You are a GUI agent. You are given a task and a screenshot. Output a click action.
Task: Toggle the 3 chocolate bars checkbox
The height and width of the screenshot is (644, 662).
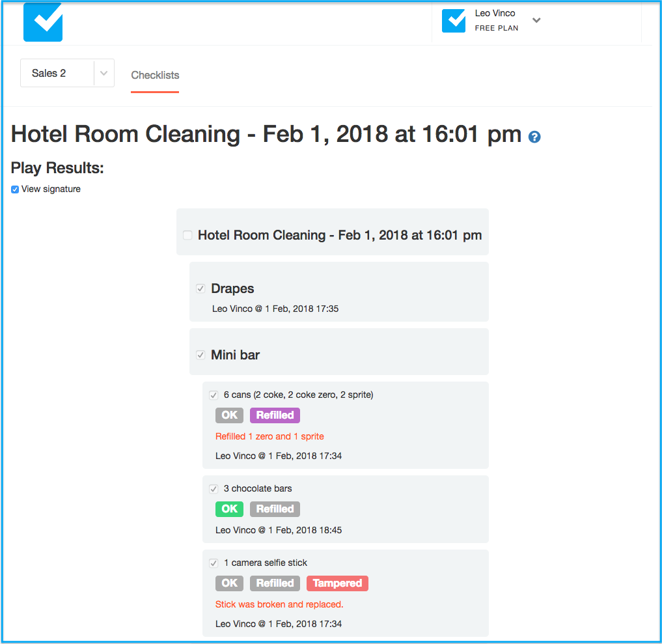(x=214, y=489)
